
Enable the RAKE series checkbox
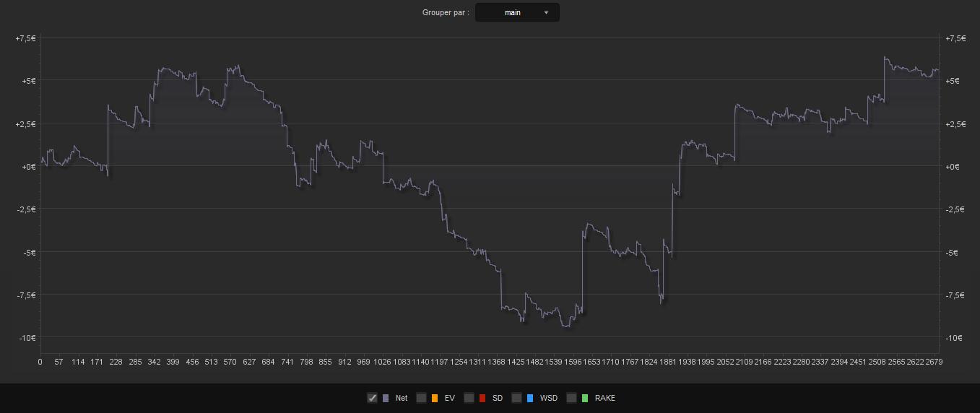[572, 398]
